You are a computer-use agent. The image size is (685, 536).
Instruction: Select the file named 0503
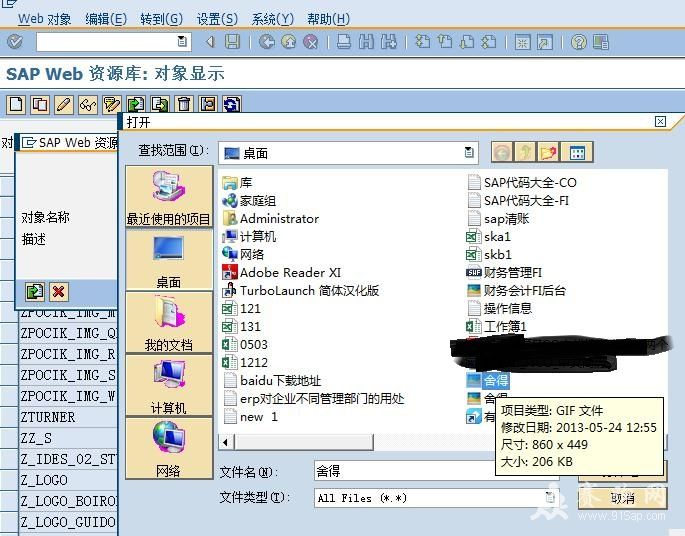[245, 345]
